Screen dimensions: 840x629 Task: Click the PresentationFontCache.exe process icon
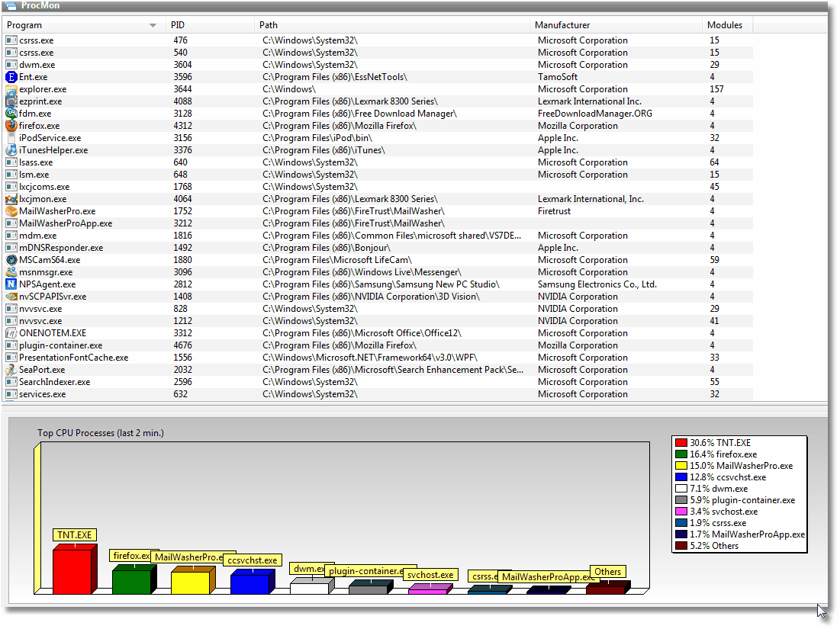[x=11, y=358]
